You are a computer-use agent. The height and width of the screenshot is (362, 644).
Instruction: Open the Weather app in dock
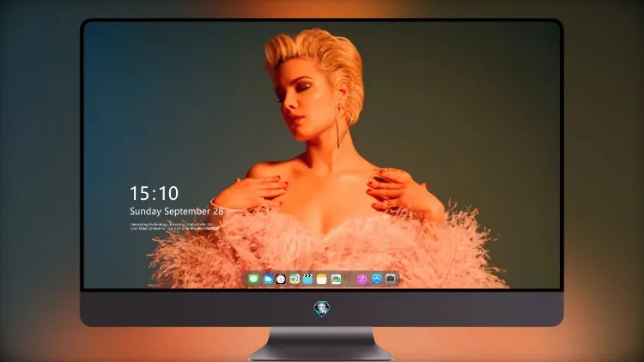pyautogui.click(x=268, y=280)
